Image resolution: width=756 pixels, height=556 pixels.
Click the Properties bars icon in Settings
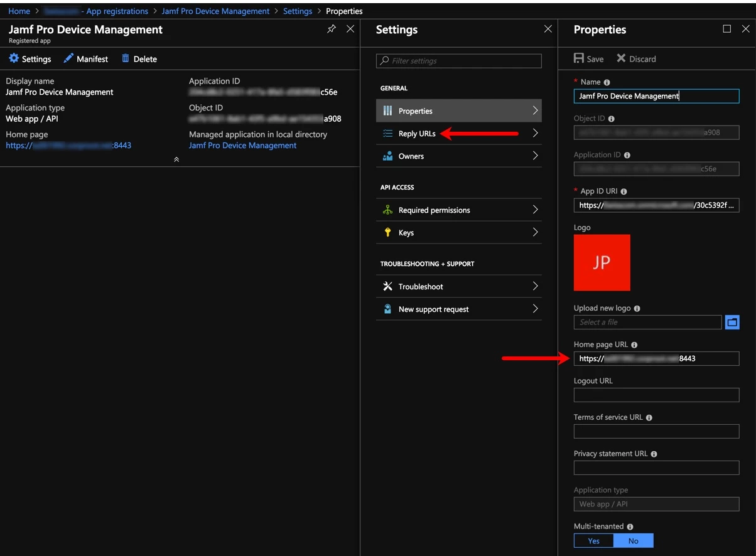(387, 111)
